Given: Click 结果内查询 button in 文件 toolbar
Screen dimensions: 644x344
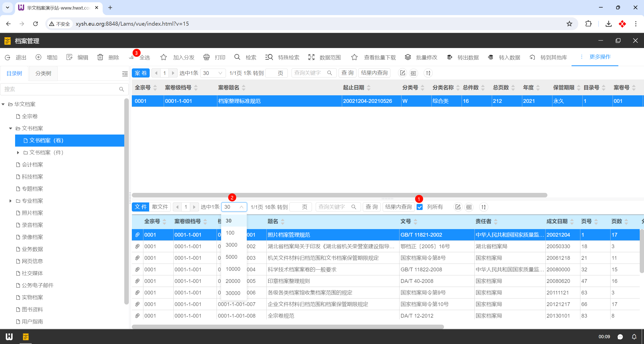Looking at the screenshot, I should coord(398,207).
